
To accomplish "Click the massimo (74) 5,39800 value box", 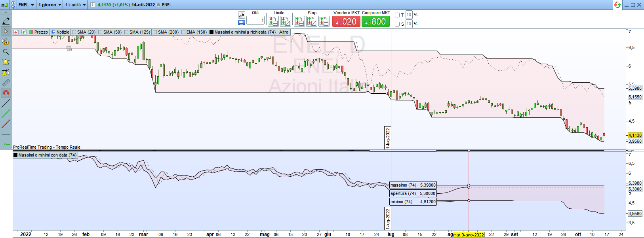I will point(413,185).
